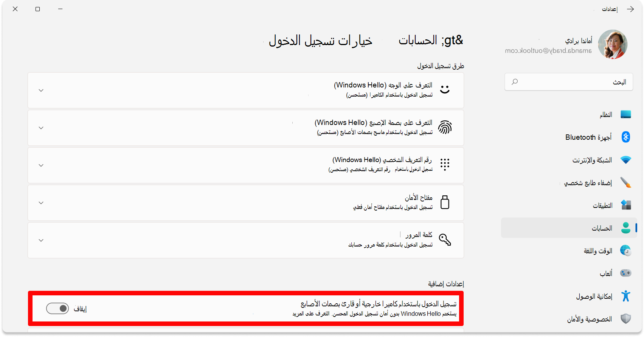Click the Bluetooth devices icon
This screenshot has height=337, width=644.
626,137
